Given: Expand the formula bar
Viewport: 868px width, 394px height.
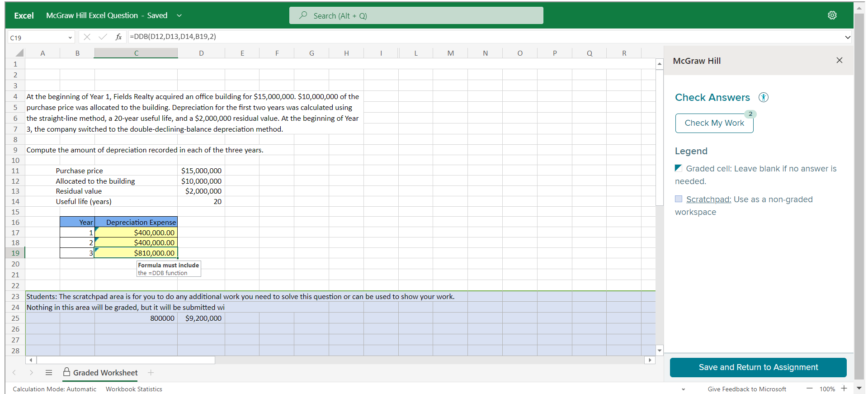Looking at the screenshot, I should coord(848,38).
